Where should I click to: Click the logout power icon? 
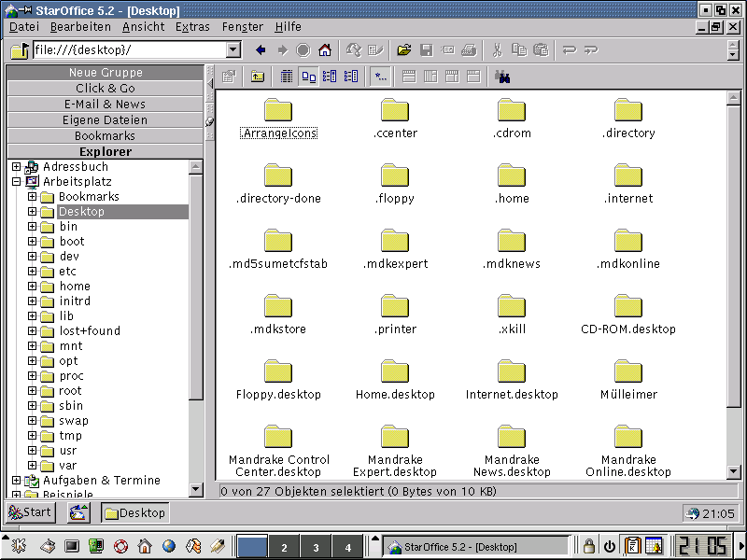point(610,546)
